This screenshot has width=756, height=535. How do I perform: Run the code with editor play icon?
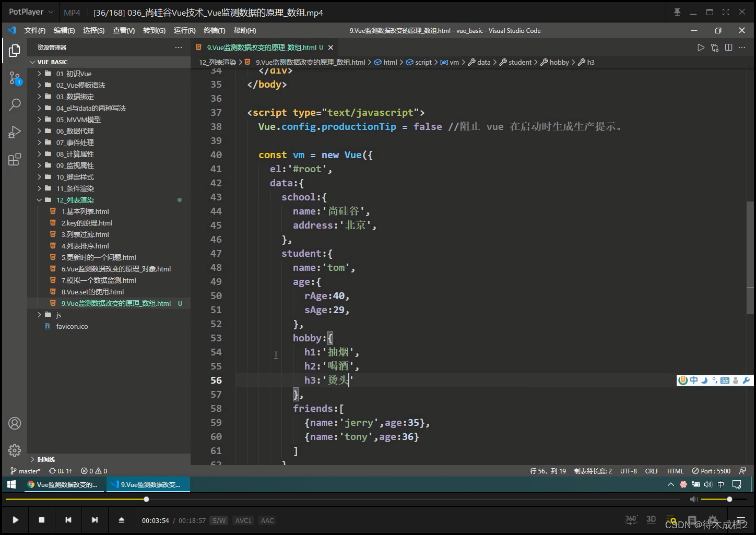pos(701,47)
